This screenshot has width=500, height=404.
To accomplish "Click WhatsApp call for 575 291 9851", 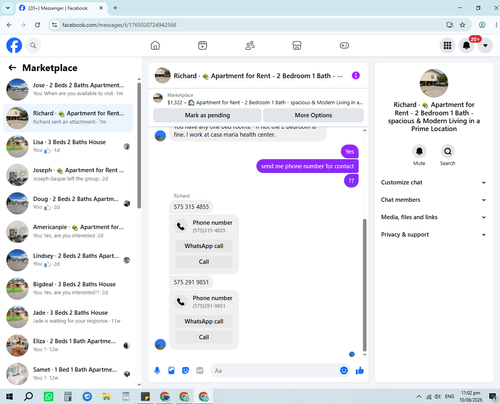I will pyautogui.click(x=204, y=321).
